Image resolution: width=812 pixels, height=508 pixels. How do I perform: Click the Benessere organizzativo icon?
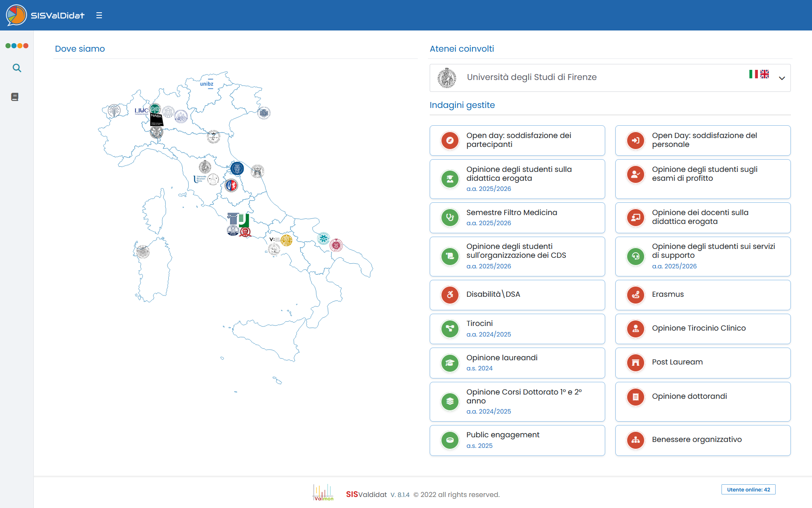(x=636, y=440)
